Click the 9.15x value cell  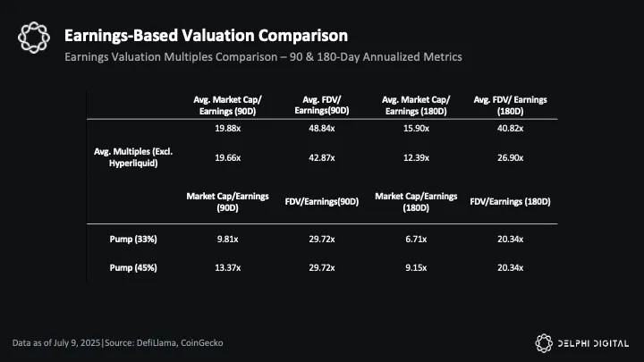416,267
